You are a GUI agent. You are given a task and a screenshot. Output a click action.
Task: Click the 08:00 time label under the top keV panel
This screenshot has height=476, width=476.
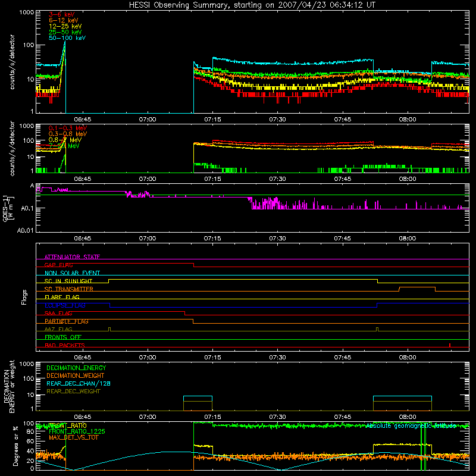[408, 120]
